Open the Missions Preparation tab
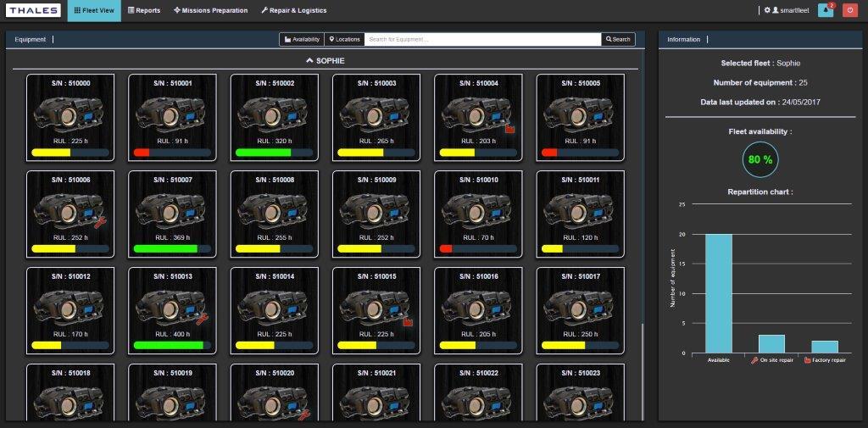This screenshot has width=868, height=428. point(210,10)
